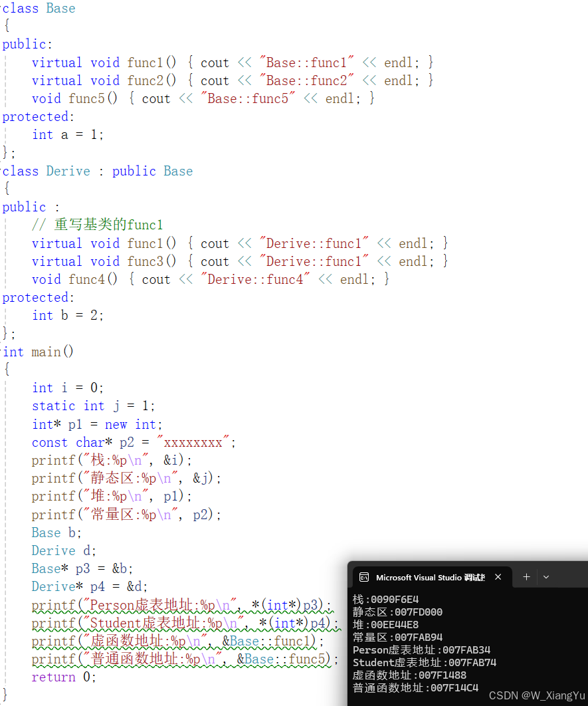
Task: Click the printf 堆 line
Action: [x=112, y=496]
